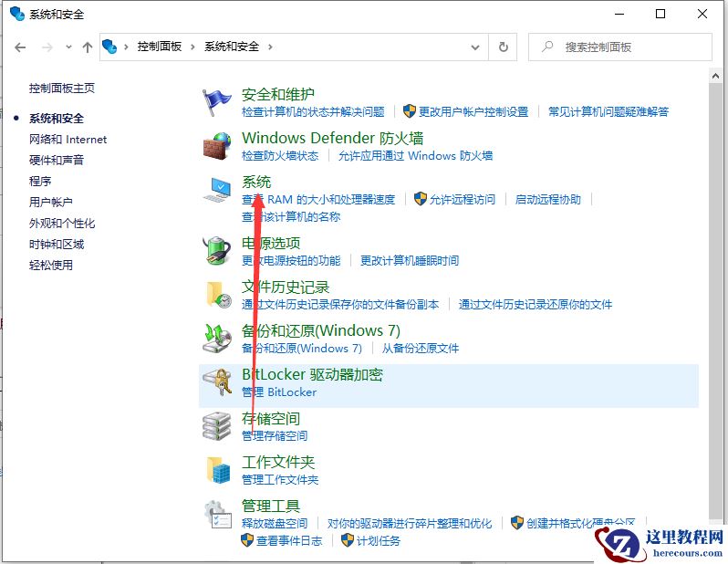This screenshot has width=728, height=564.
Task: Click 通过文件历史记录还原你的文件 link
Action: click(536, 305)
